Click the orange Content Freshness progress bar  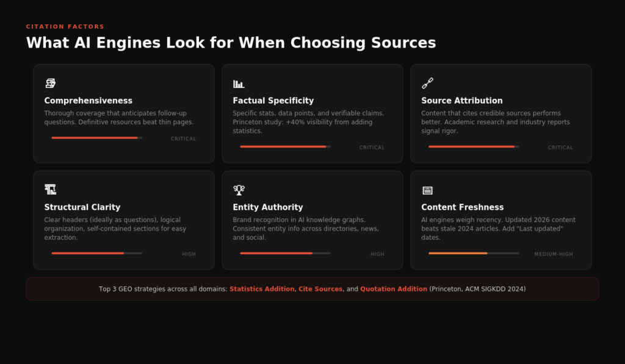[x=474, y=253]
